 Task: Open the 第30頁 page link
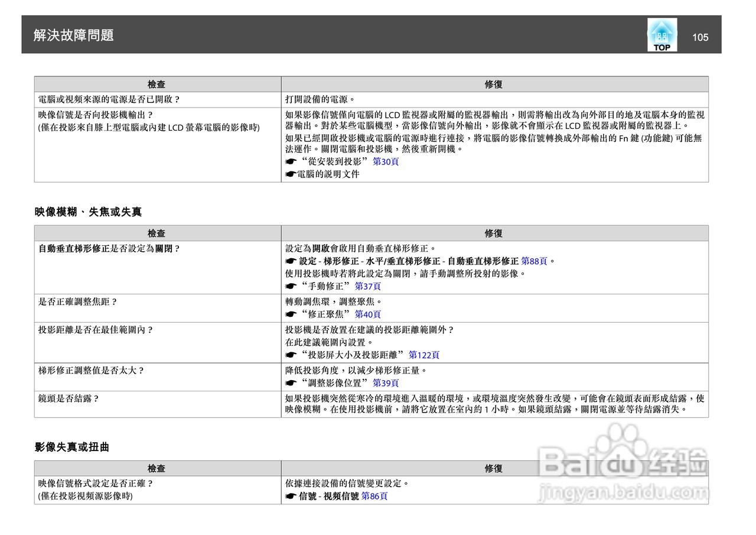[386, 161]
